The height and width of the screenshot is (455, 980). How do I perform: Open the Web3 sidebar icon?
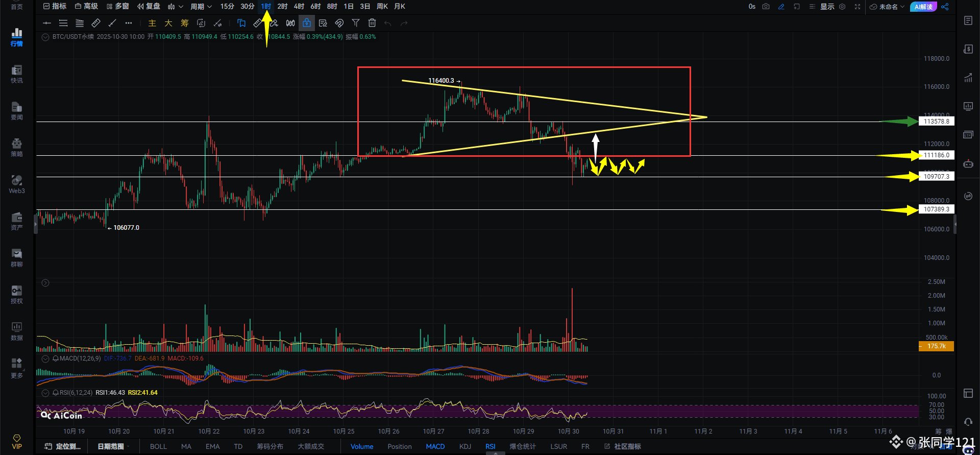17,184
